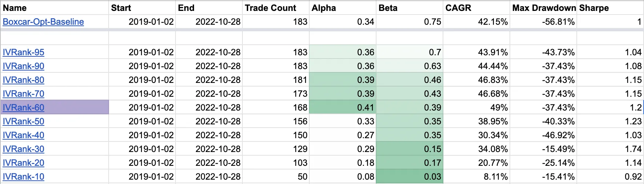Select IVRank-60 Beta cell 0.39
Viewport: 644px width, 184px height.
click(410, 108)
